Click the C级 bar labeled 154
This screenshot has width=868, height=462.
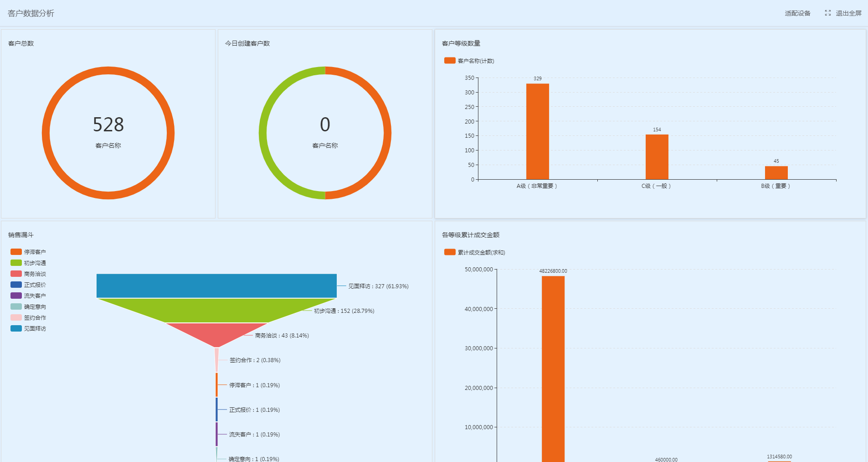coord(657,157)
